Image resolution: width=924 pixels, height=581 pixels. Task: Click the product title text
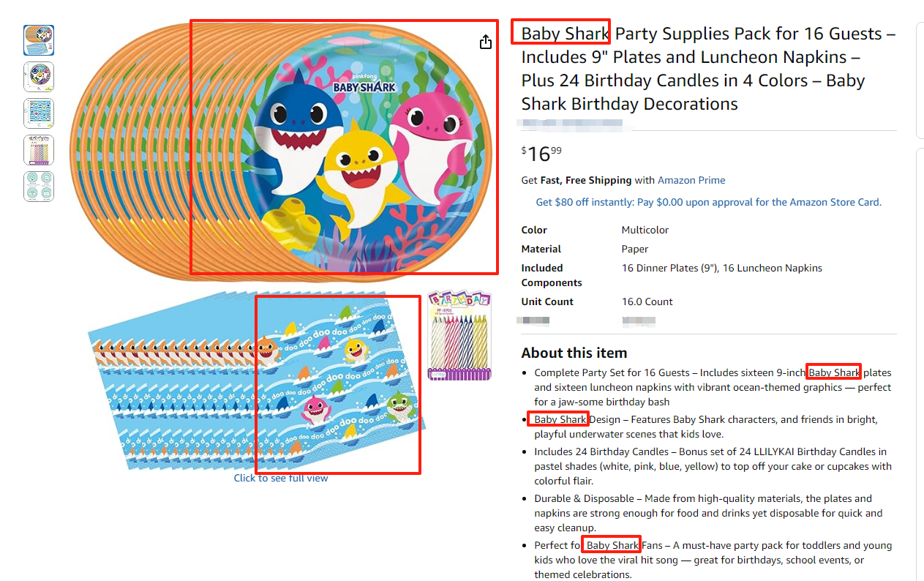click(702, 69)
